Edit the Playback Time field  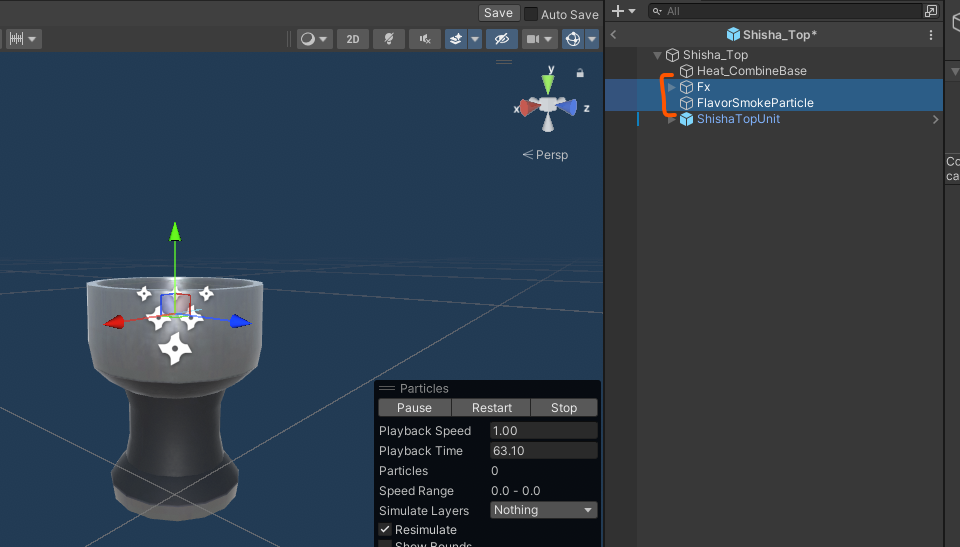coord(544,451)
